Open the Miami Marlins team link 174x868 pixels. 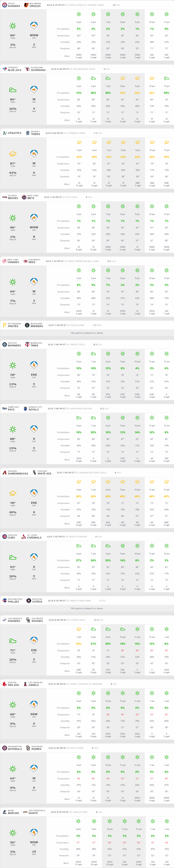pyautogui.click(x=14, y=812)
